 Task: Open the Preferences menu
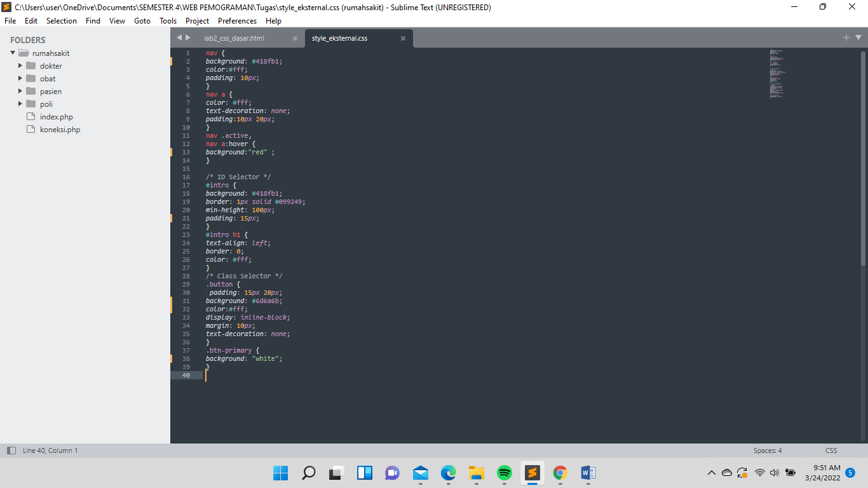point(238,21)
